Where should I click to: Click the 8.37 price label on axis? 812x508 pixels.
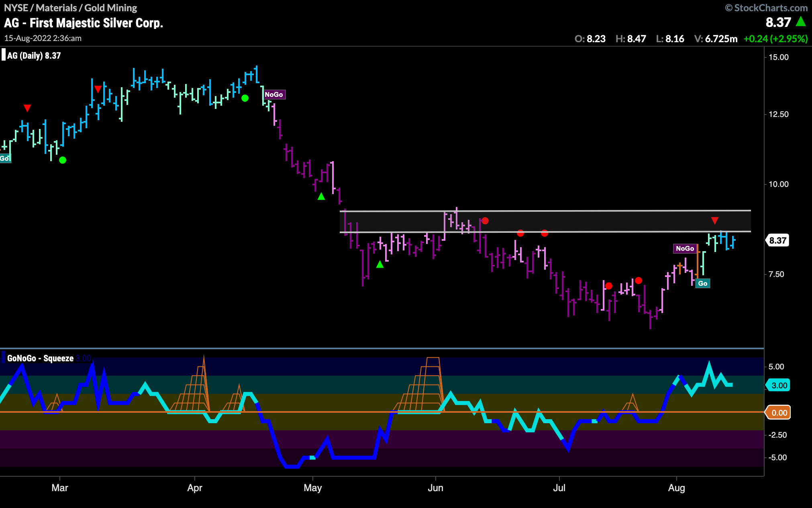pos(777,240)
